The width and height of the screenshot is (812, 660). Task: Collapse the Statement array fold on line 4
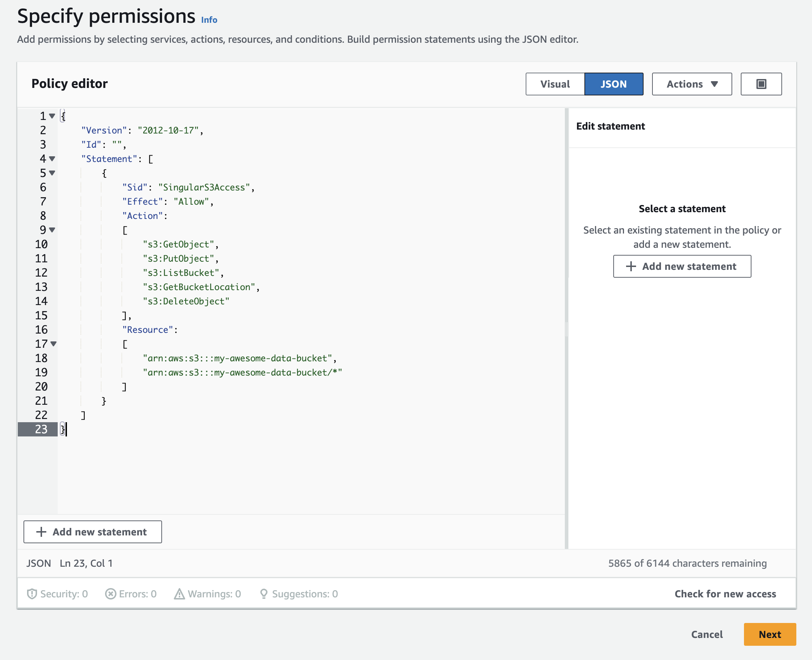(52, 158)
